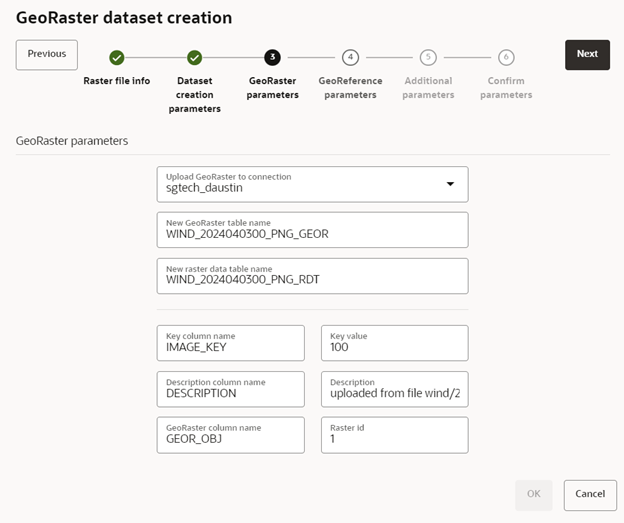Expand the Upload GeoRaster to connection dropdown arrow
The image size is (624, 523).
pos(450,184)
